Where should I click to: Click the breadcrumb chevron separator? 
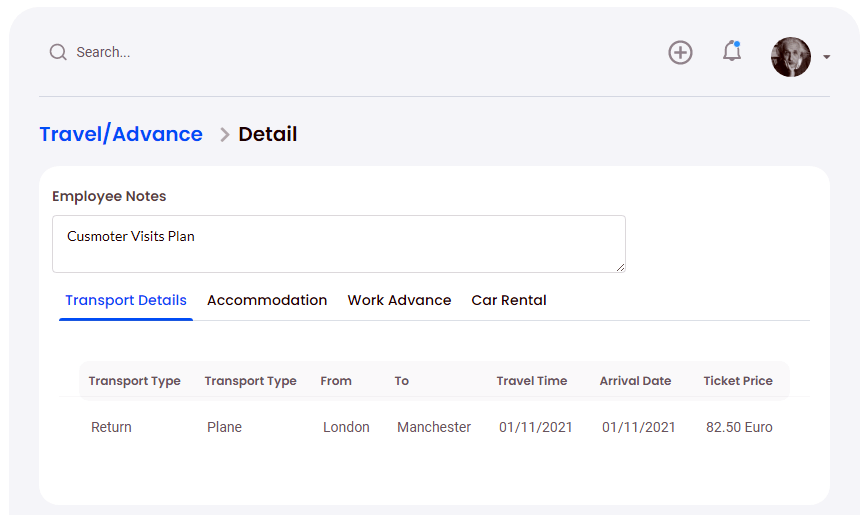click(224, 135)
